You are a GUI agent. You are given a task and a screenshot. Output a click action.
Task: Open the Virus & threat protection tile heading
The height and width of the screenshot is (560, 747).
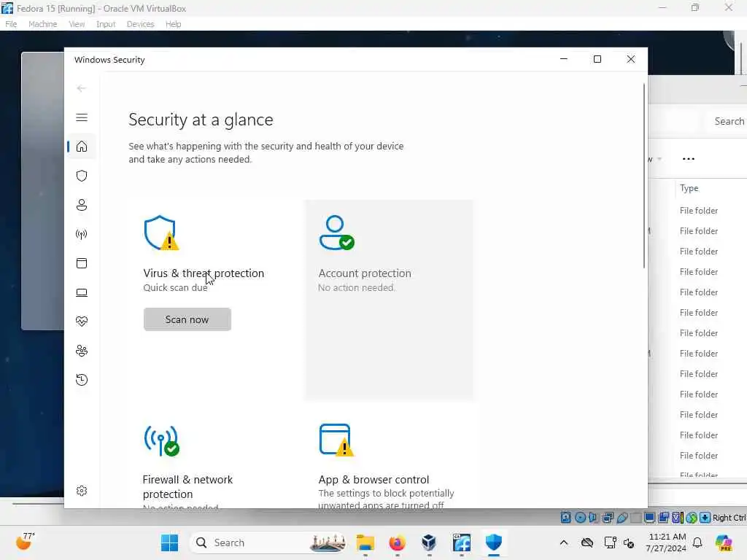tap(204, 273)
